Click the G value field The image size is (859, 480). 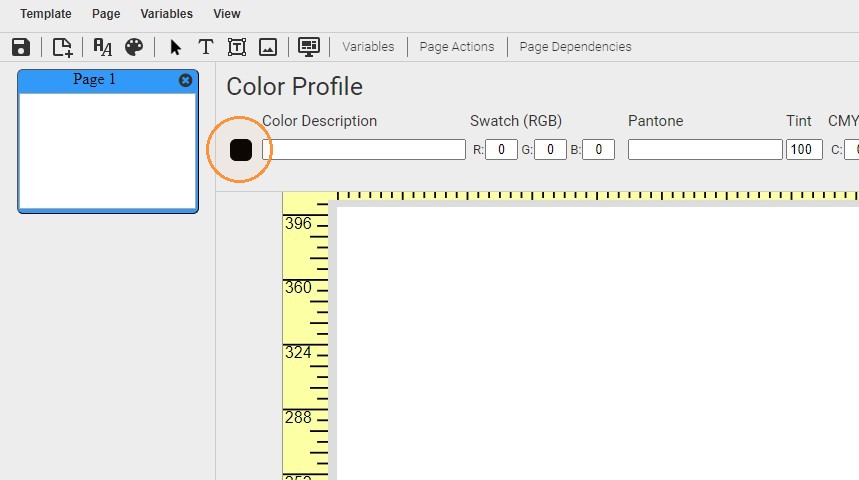coord(551,150)
